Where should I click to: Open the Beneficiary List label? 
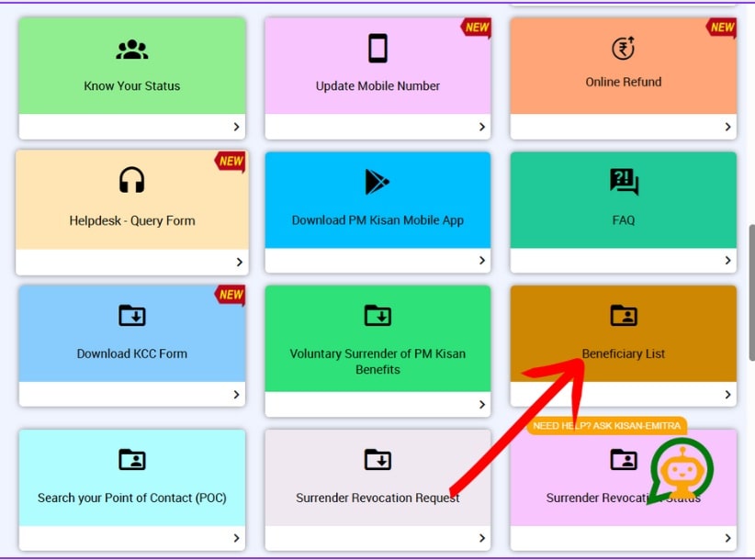tap(624, 353)
